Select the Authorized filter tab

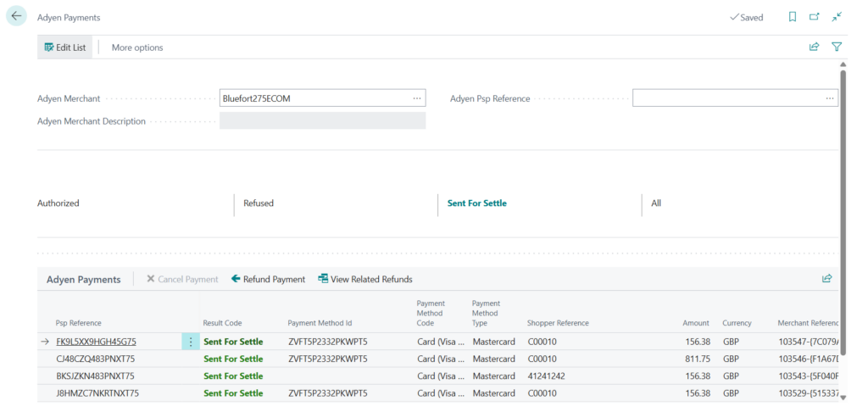coord(58,203)
